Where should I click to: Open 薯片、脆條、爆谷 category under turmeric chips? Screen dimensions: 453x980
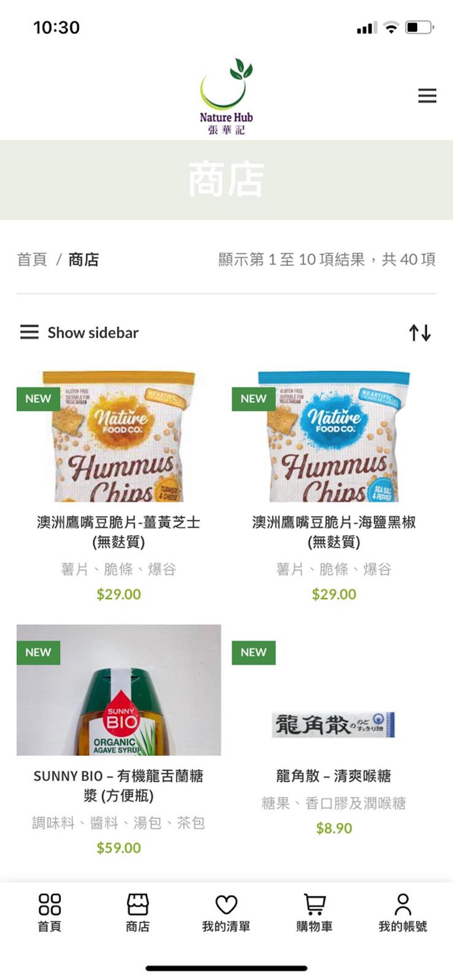click(x=118, y=570)
